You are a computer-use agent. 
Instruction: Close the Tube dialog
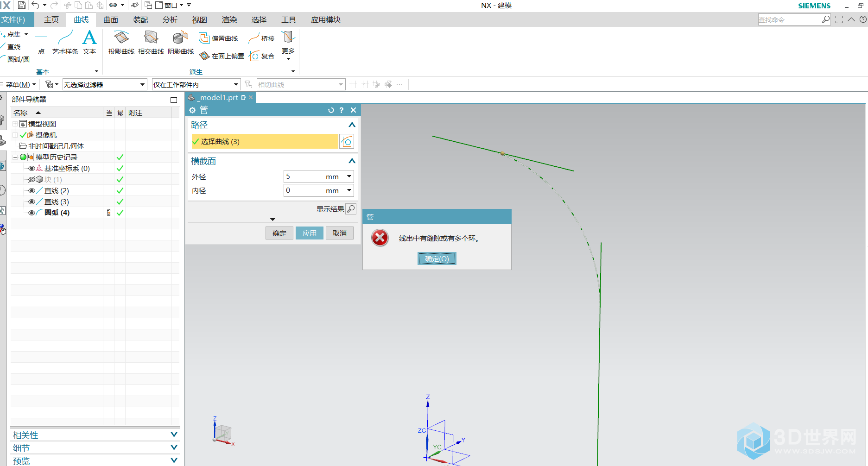point(353,110)
